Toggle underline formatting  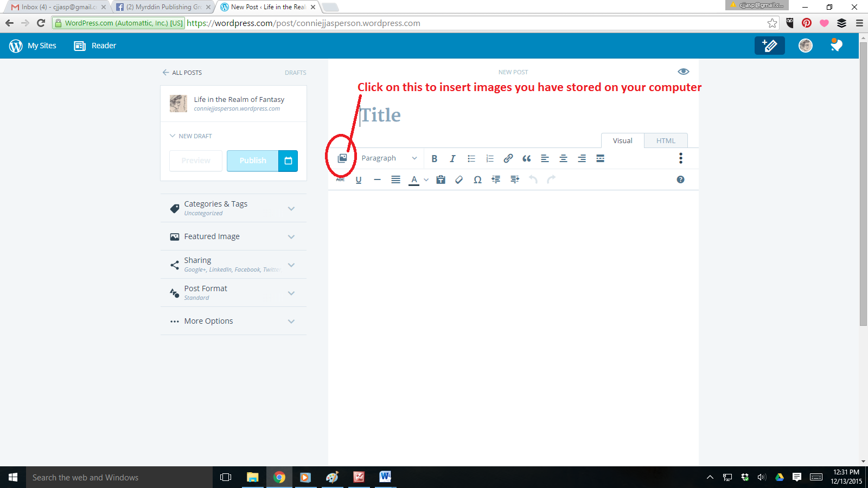(359, 179)
